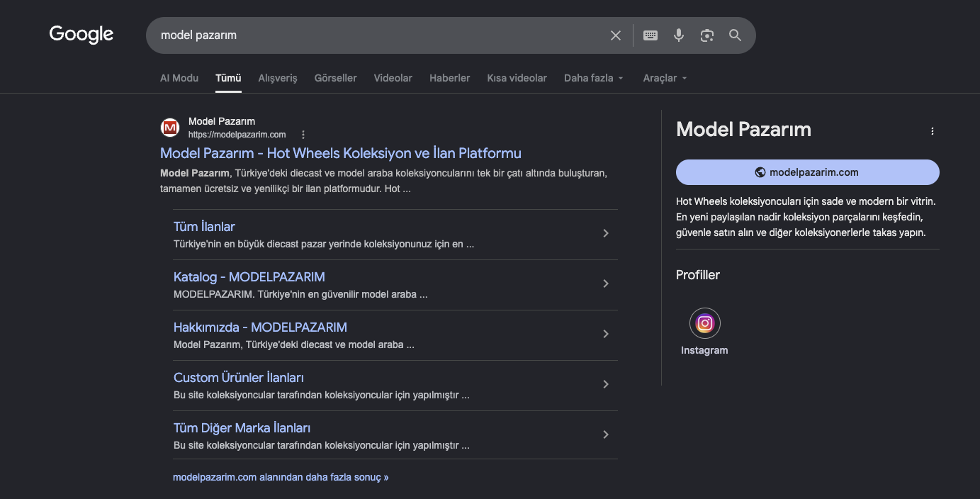Click modelpazarim.com alanından daha fazla sonuç link
The image size is (980, 499).
click(281, 477)
